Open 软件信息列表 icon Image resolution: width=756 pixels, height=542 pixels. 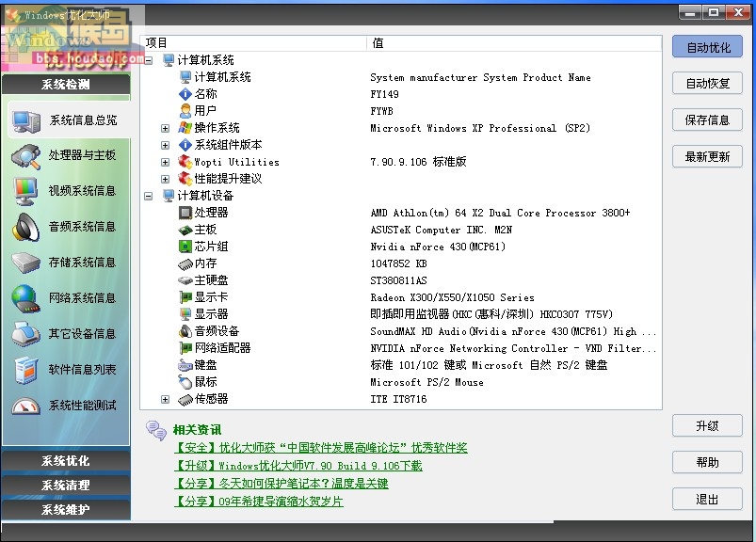26,370
